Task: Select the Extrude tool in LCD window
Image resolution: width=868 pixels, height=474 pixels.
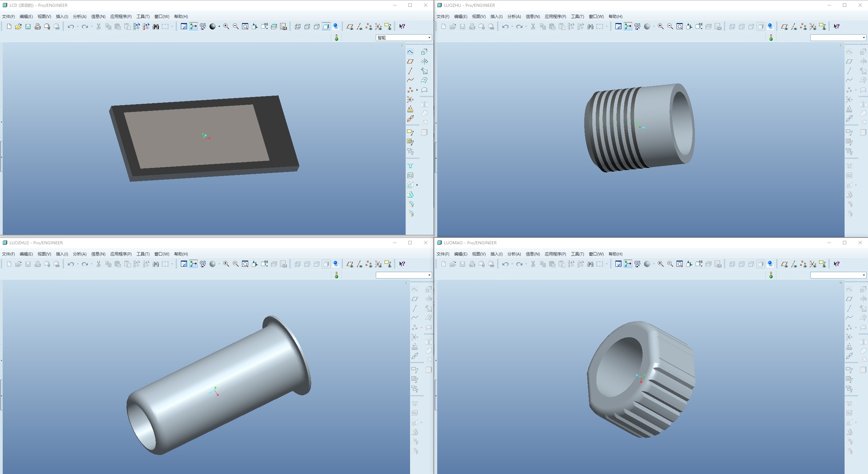Action: [x=424, y=52]
